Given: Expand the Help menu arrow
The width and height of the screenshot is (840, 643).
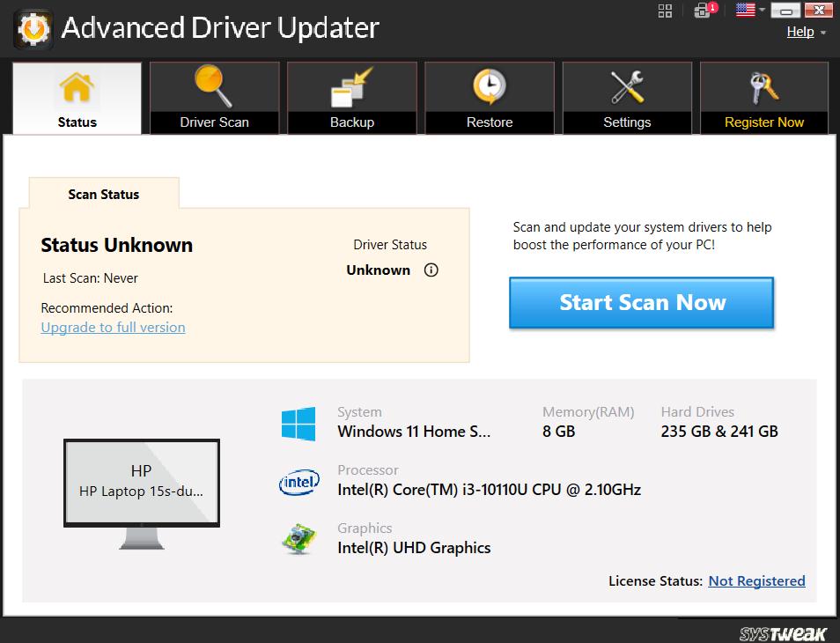Looking at the screenshot, I should coord(823,33).
